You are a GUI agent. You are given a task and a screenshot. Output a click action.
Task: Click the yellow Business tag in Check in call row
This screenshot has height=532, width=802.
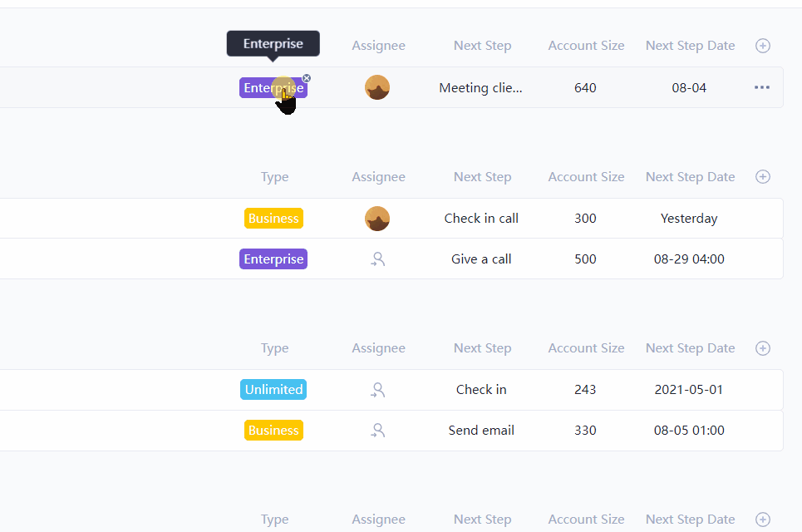273,218
